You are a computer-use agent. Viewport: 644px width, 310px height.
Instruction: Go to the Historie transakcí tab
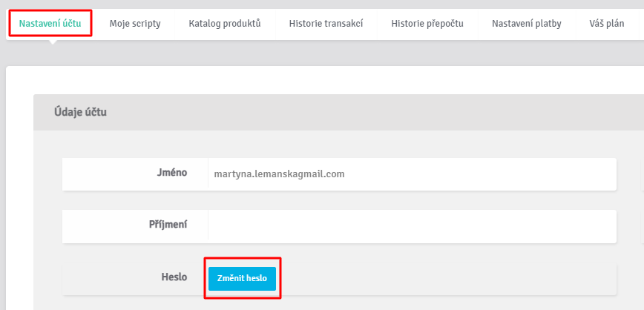(326, 24)
